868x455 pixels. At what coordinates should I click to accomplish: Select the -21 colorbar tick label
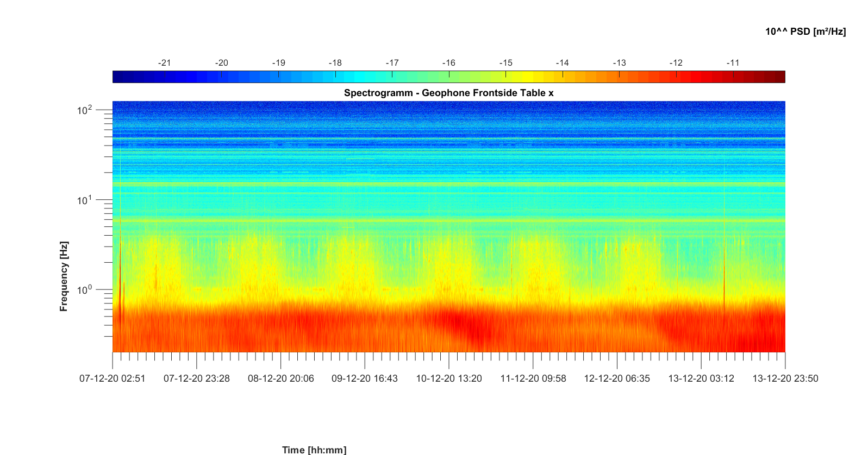[164, 63]
